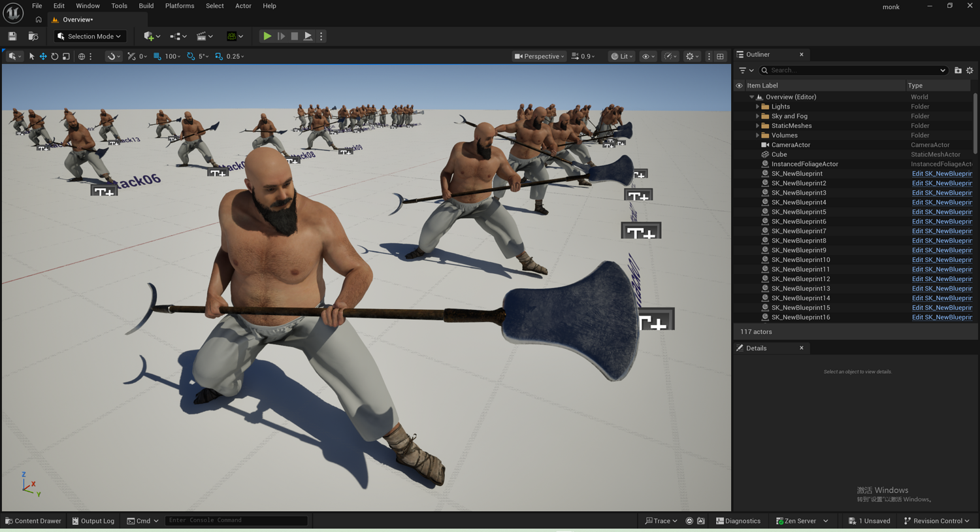Screen dimensions: 980x532
Task: Expand the Volumes folder
Action: point(758,135)
